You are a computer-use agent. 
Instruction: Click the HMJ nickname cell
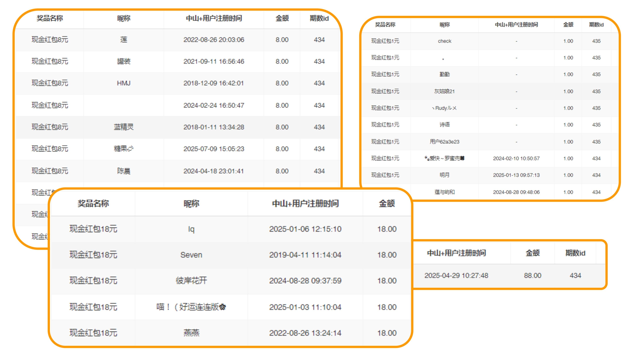[123, 83]
